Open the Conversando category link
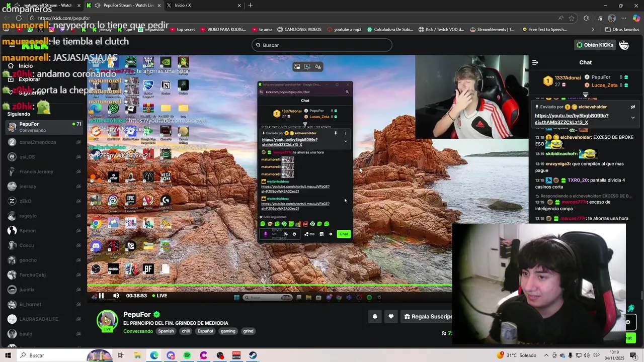The image size is (644, 362). point(138,331)
